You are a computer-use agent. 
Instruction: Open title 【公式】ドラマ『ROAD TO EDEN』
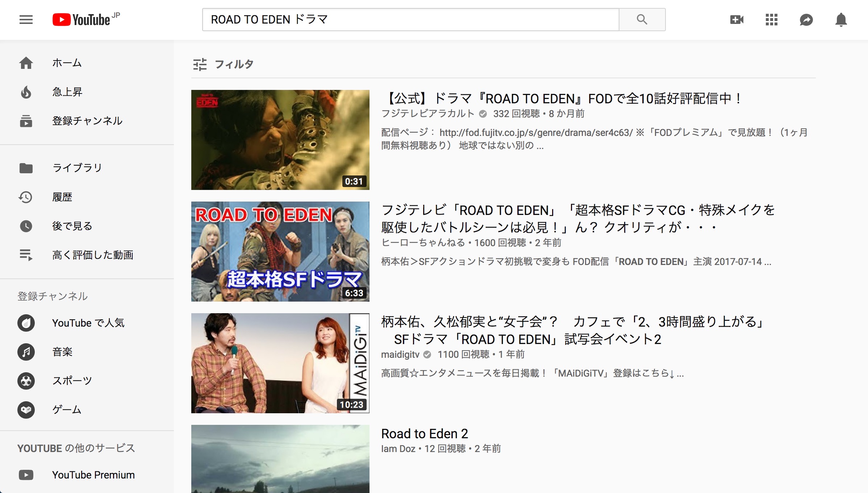coord(562,99)
